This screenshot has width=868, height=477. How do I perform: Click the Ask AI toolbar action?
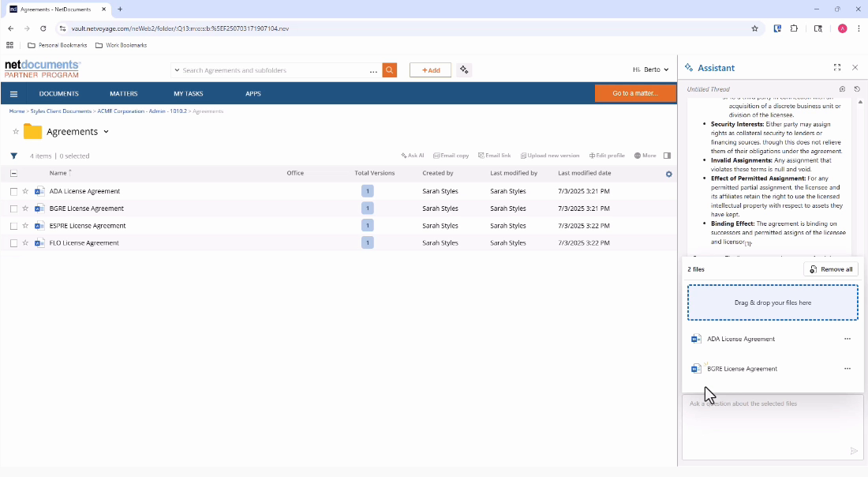pyautogui.click(x=413, y=156)
